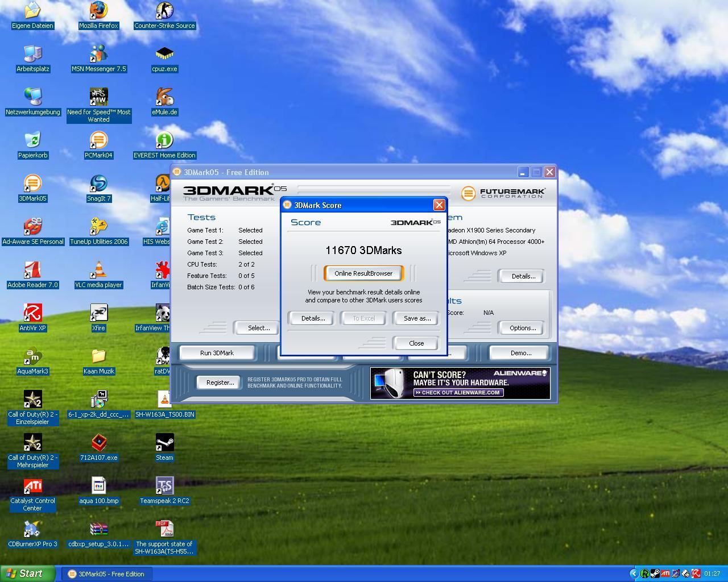This screenshot has height=582, width=728.
Task: Select the CDBurnerXP Pro 3 icon
Action: tap(32, 529)
